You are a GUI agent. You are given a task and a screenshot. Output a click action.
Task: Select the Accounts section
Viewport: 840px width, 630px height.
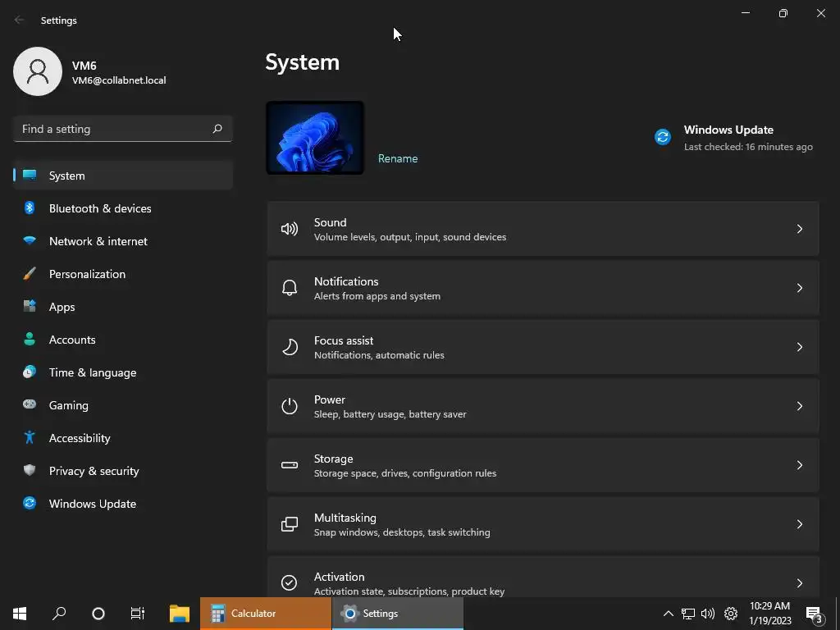[123, 339]
